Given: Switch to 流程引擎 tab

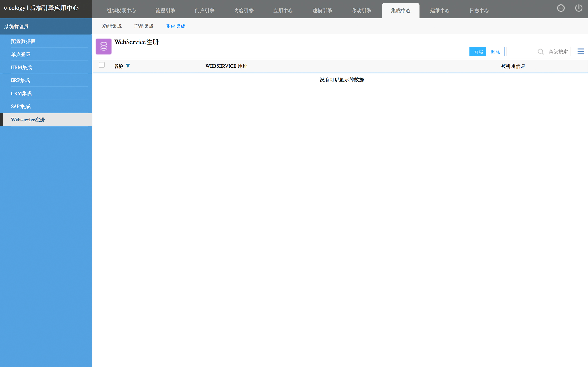Looking at the screenshot, I should (165, 11).
